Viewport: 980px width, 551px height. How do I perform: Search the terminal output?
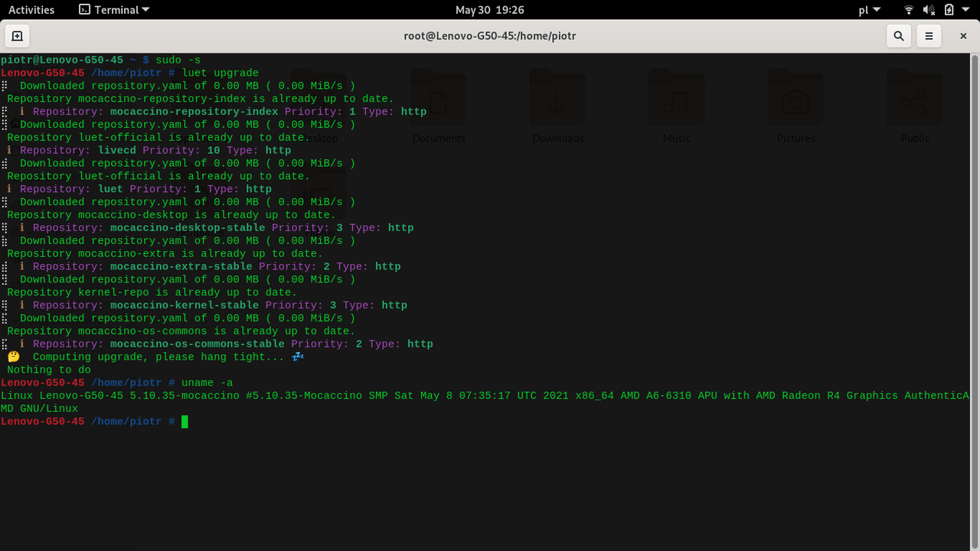(899, 36)
